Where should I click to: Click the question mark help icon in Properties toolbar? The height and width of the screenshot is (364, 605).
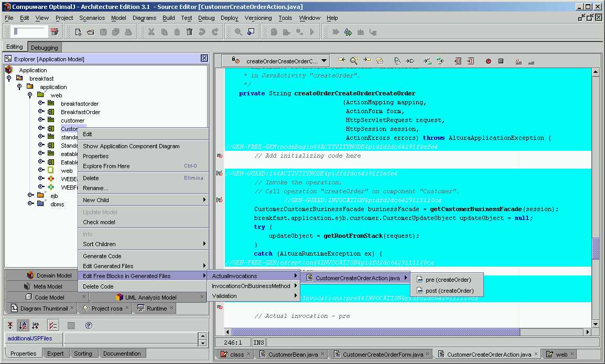(89, 325)
